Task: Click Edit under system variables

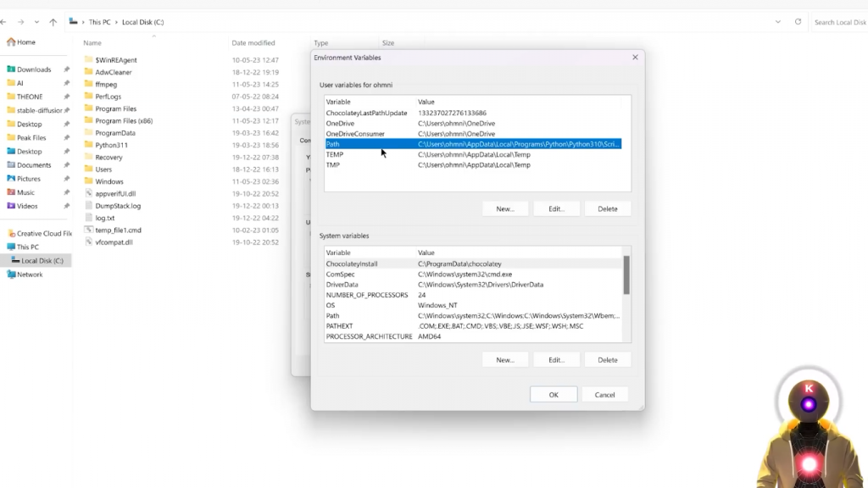Action: tap(556, 359)
